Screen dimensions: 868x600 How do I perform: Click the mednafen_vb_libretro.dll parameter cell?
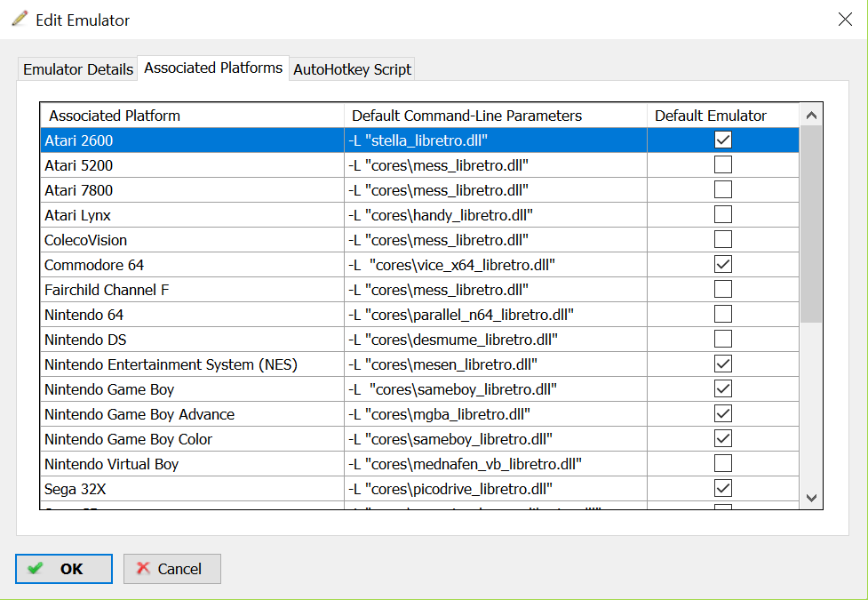pos(496,464)
